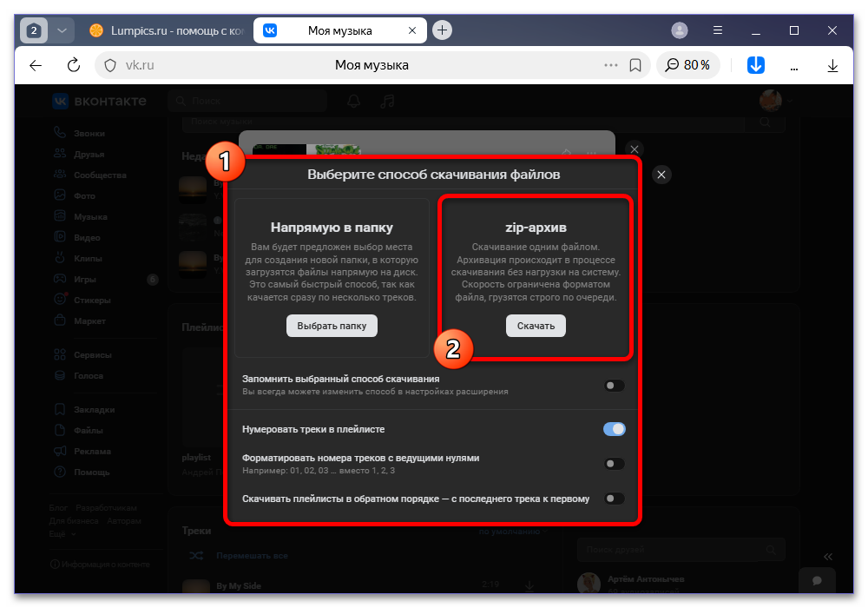Image resolution: width=868 pixels, height=608 pixels.
Task: Click the Скачать button for zip-архив
Action: click(x=536, y=326)
